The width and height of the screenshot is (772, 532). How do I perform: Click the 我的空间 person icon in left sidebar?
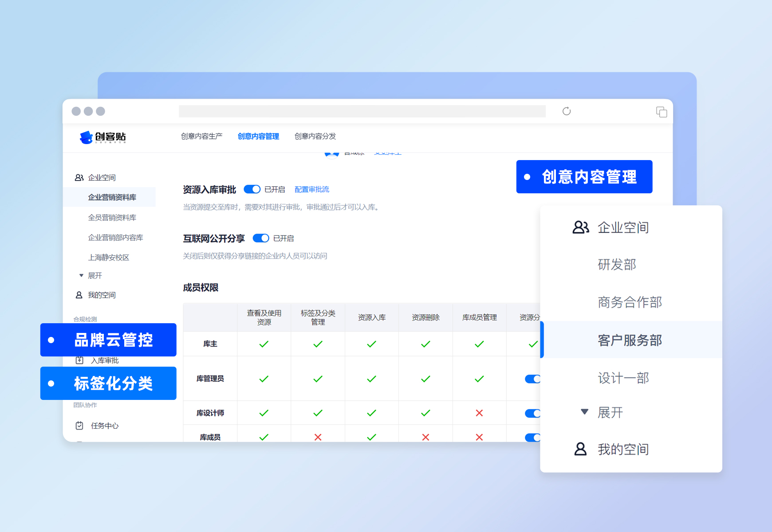[x=79, y=295]
